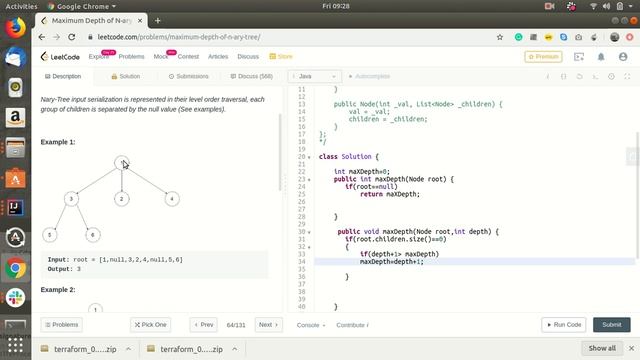
Task: Switch to the Submissions tab
Action: tap(189, 76)
